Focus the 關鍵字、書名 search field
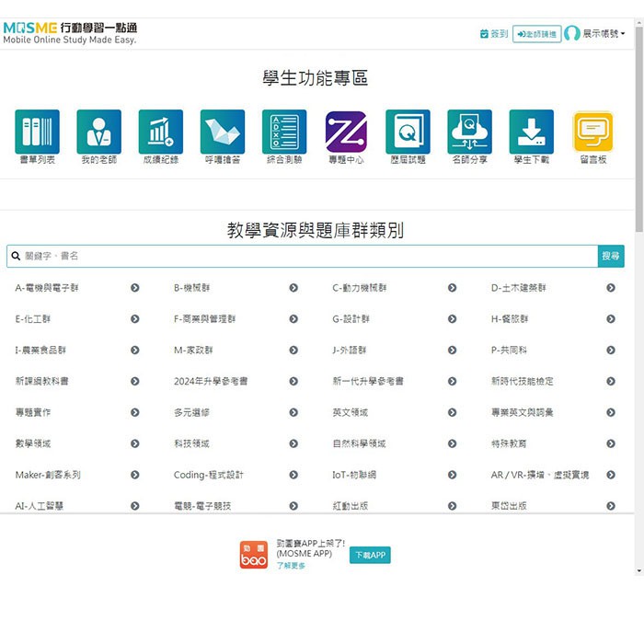The height and width of the screenshot is (644, 644). coord(304,256)
